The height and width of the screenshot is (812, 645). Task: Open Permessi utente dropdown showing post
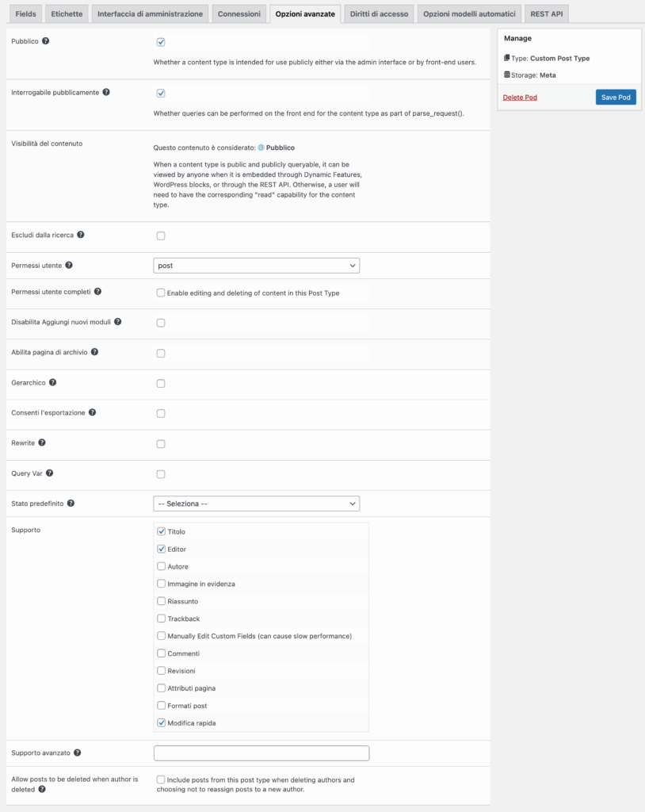click(256, 266)
